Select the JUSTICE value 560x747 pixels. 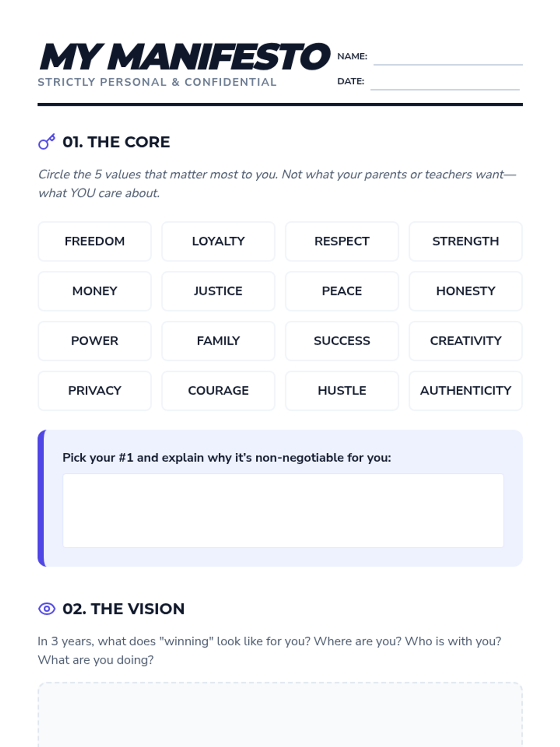pos(218,291)
